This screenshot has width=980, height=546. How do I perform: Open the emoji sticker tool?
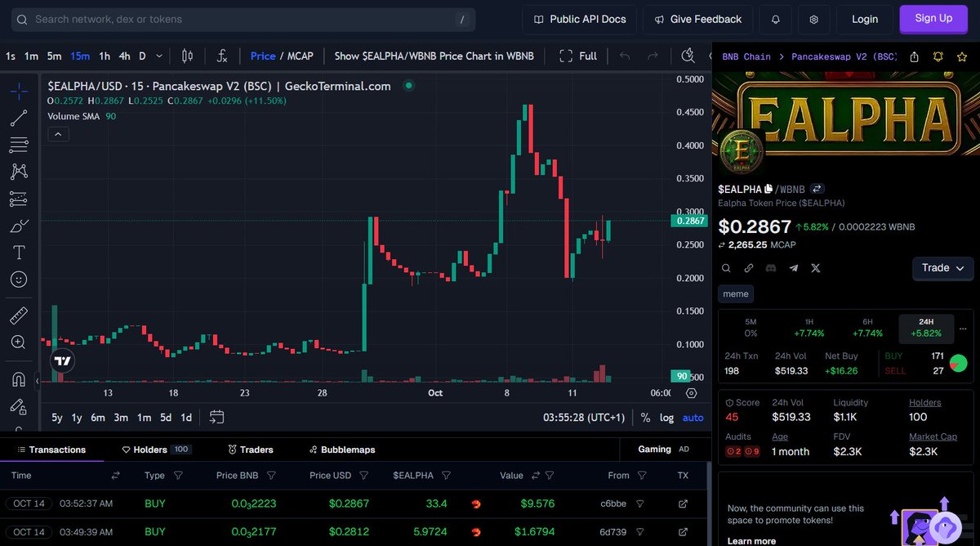[x=19, y=279]
